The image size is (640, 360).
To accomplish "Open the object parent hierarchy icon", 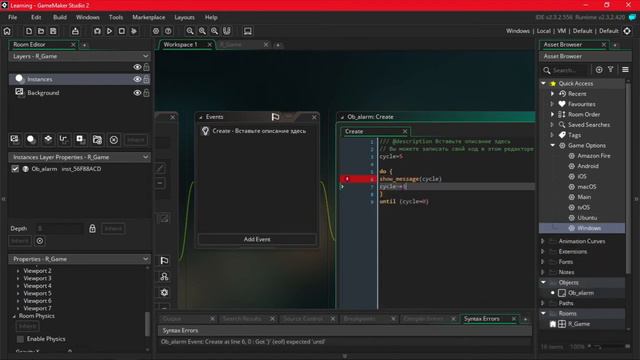I will [164, 277].
